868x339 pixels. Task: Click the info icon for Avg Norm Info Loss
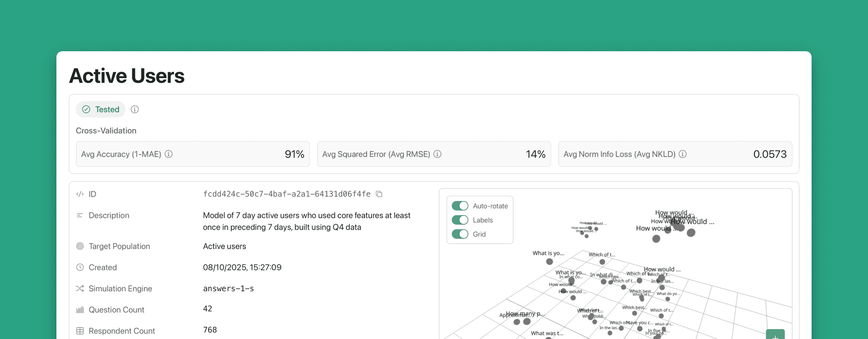tap(683, 154)
